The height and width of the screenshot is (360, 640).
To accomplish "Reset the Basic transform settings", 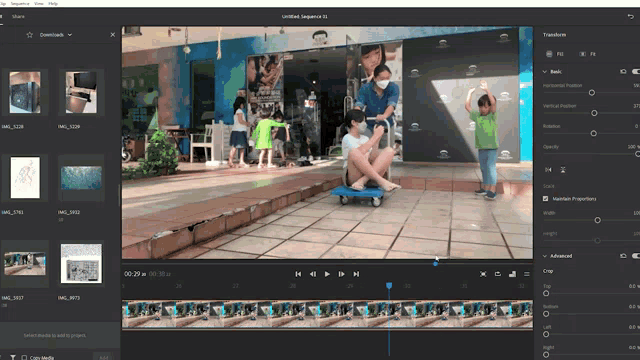I will click(623, 71).
